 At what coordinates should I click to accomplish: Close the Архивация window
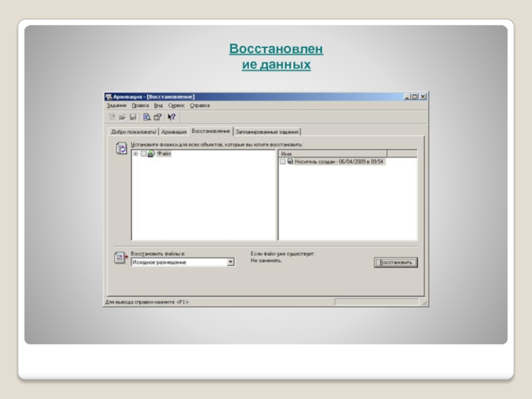pyautogui.click(x=423, y=96)
